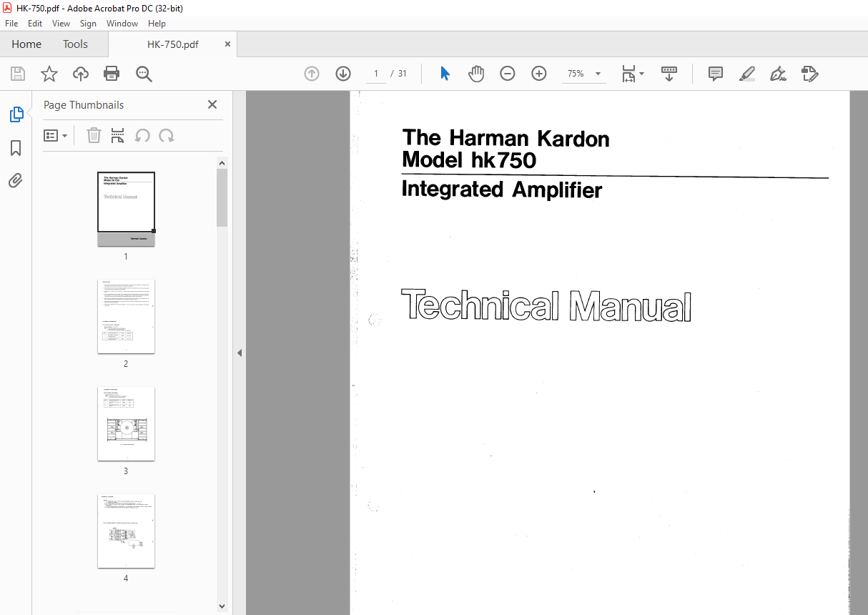Screen dimensions: 868x615
Task: Select page 4 thumbnail
Action: (x=126, y=531)
